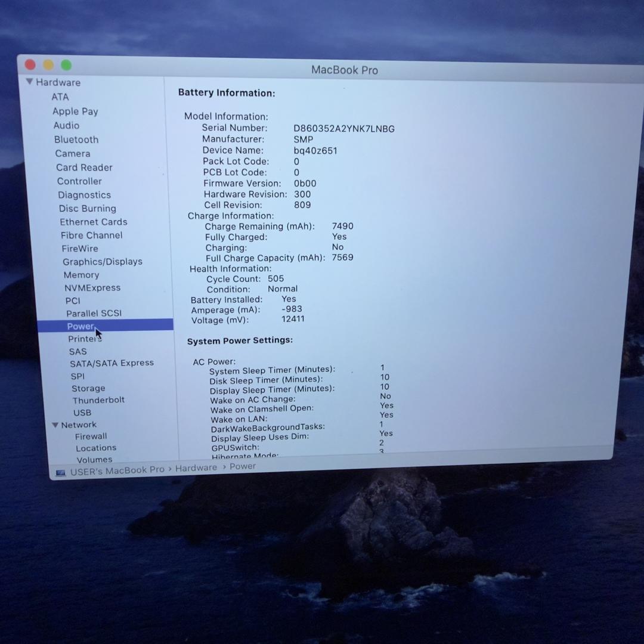Click USER's MacBook Pro in path bar
644x644 pixels.
[117, 470]
